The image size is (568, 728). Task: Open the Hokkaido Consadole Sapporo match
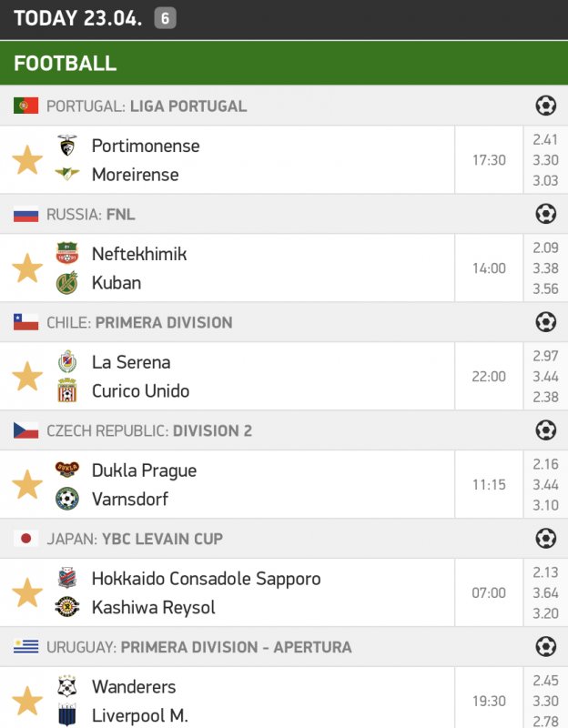tap(206, 579)
